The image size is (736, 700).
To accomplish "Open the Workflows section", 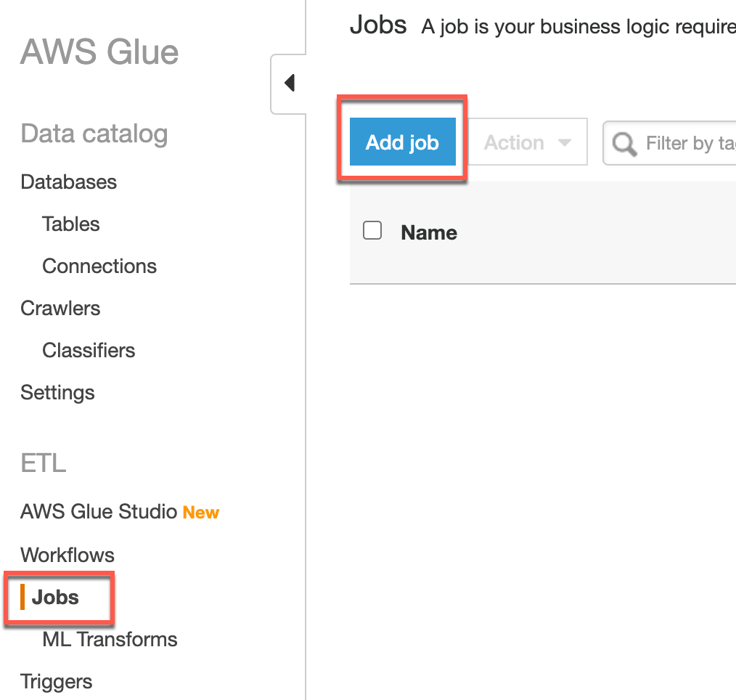I will coord(68,555).
